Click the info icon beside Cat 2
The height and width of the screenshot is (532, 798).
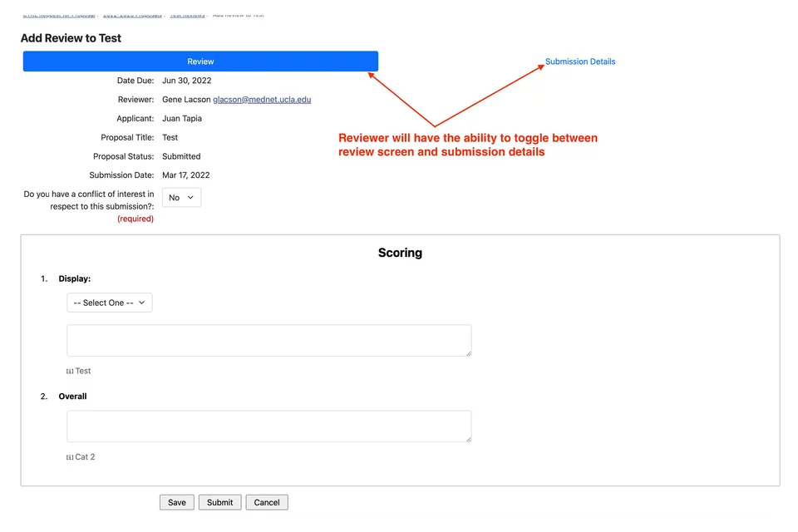(70, 457)
